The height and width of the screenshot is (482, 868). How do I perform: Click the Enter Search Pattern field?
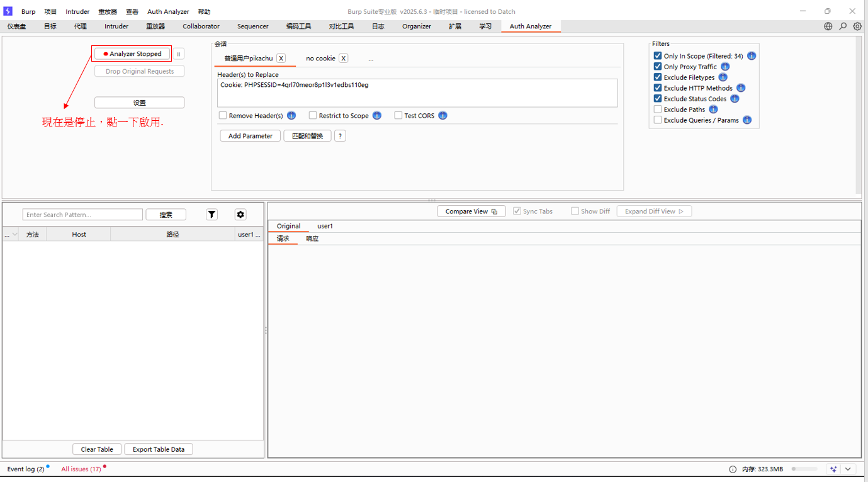(x=82, y=215)
